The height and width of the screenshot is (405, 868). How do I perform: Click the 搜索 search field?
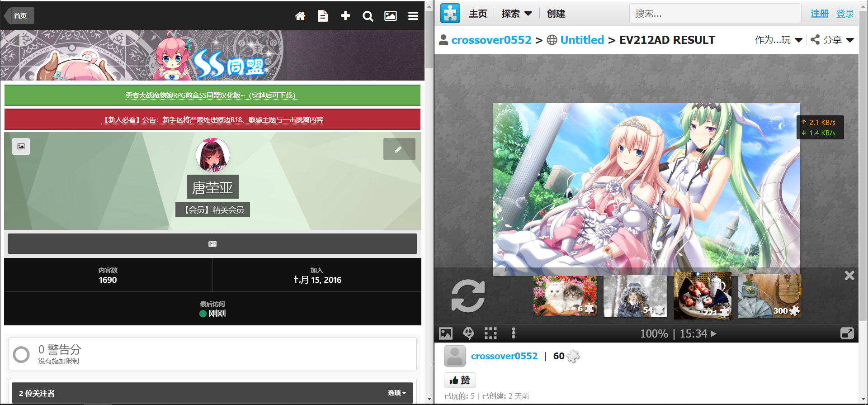[715, 14]
